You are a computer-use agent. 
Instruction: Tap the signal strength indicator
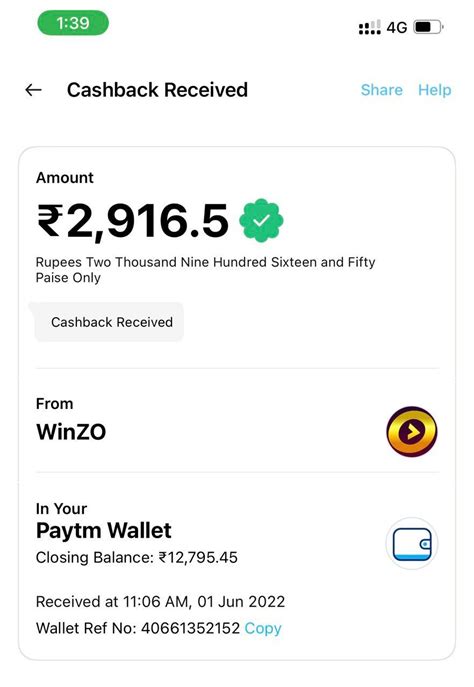(370, 27)
